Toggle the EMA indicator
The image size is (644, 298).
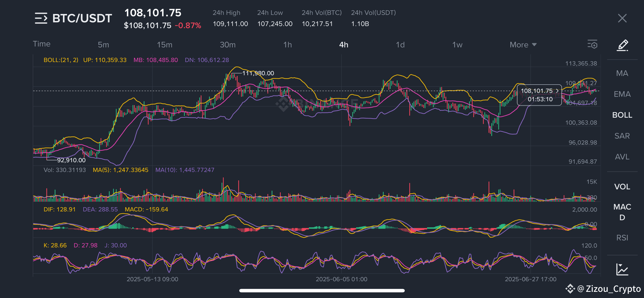[622, 94]
